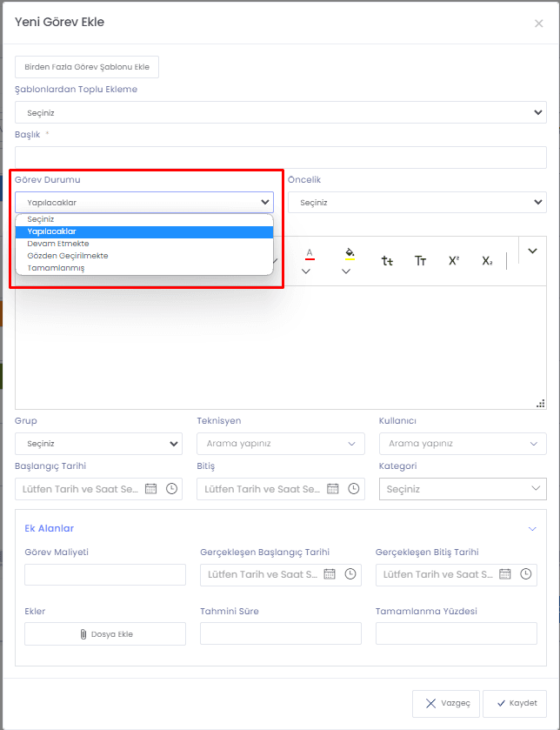The width and height of the screenshot is (560, 730).
Task: Open clock picker for Başlangıç Tarihi
Action: point(171,489)
